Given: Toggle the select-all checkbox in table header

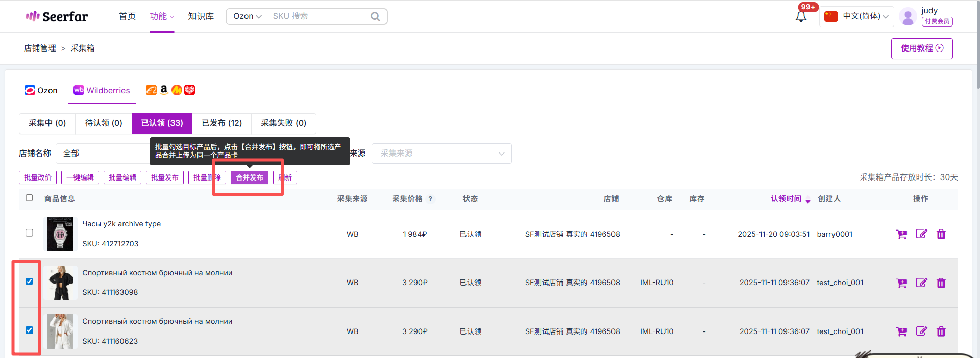Looking at the screenshot, I should coord(29,198).
